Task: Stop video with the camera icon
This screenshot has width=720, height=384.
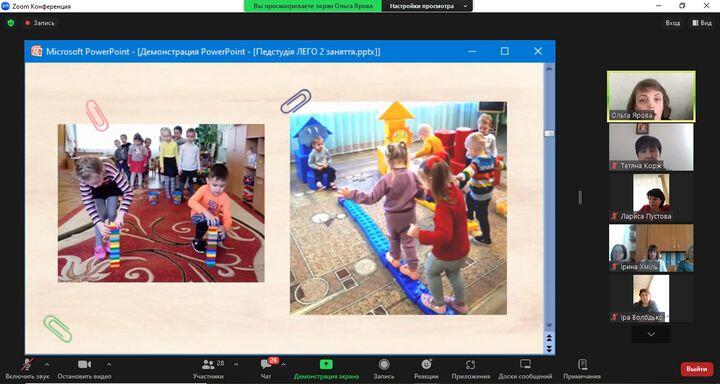Action: click(x=84, y=364)
